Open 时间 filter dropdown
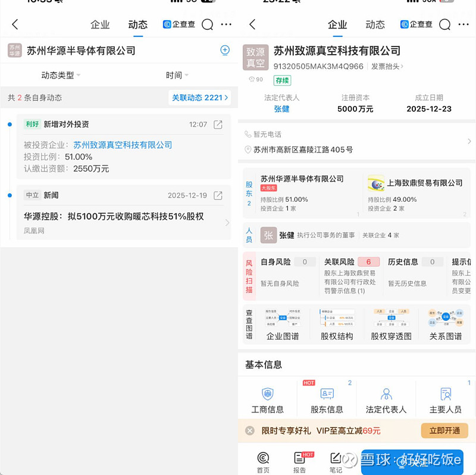This screenshot has height=475, width=476. click(x=177, y=75)
